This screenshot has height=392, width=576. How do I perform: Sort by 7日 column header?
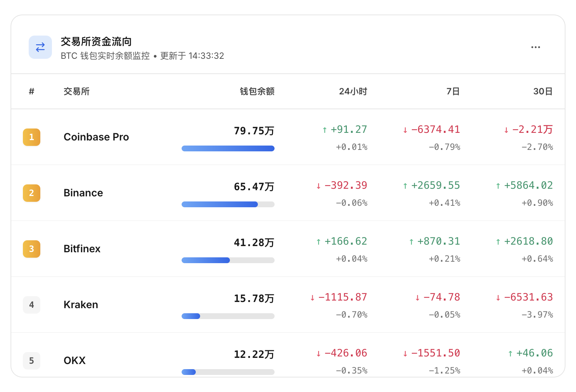coord(453,91)
